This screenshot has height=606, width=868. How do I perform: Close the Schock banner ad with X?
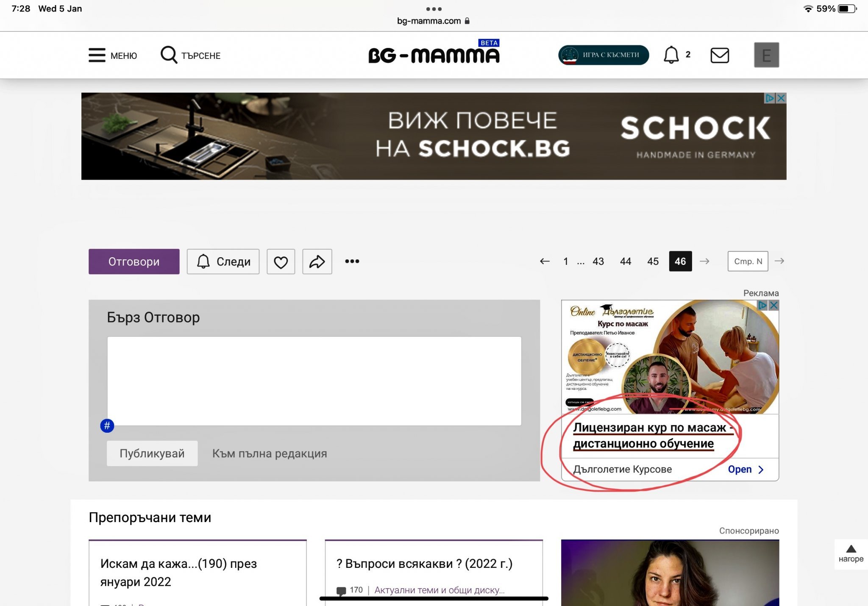pos(781,98)
